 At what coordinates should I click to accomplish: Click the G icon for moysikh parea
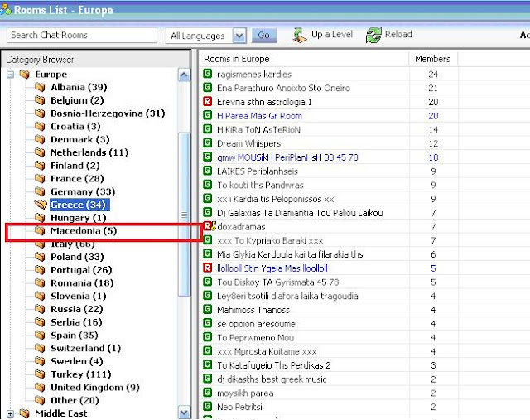[x=207, y=393]
